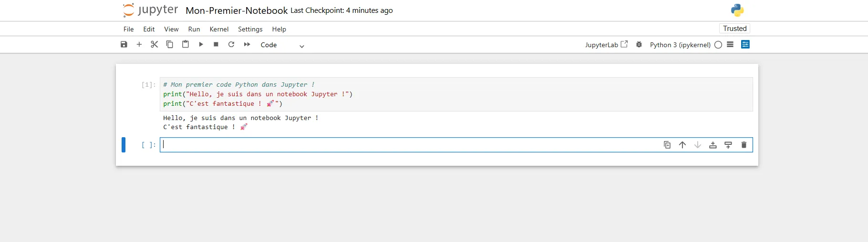Click the kernel status circle indicator

point(718,45)
